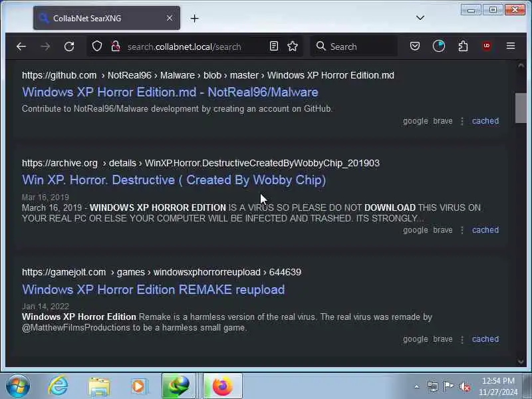Show hidden system tray icons
Screen dimensions: 532x399
tap(417, 386)
